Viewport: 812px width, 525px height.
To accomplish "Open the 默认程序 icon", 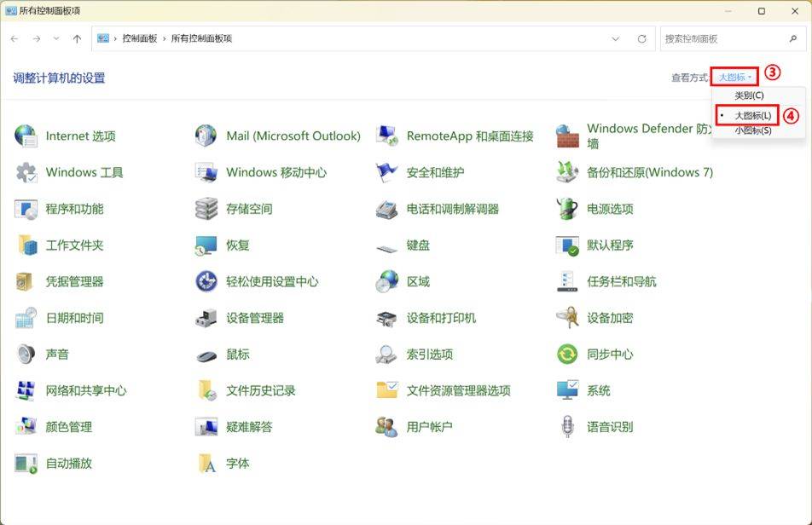I will (x=567, y=245).
